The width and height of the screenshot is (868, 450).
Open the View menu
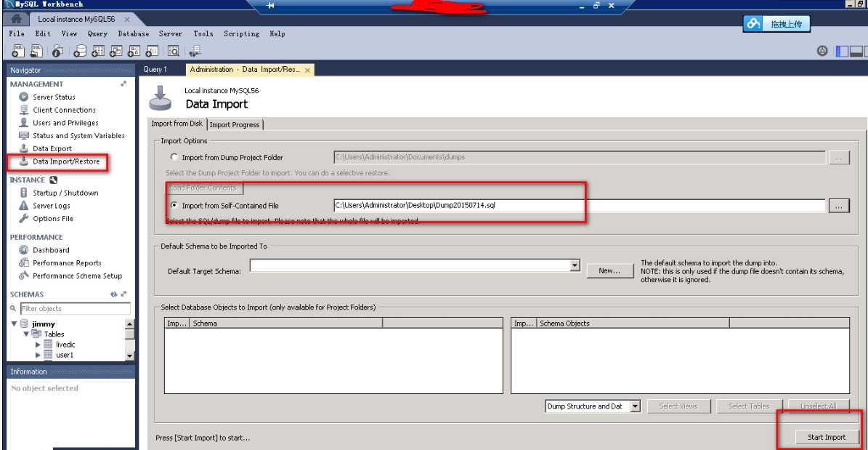pyautogui.click(x=69, y=34)
